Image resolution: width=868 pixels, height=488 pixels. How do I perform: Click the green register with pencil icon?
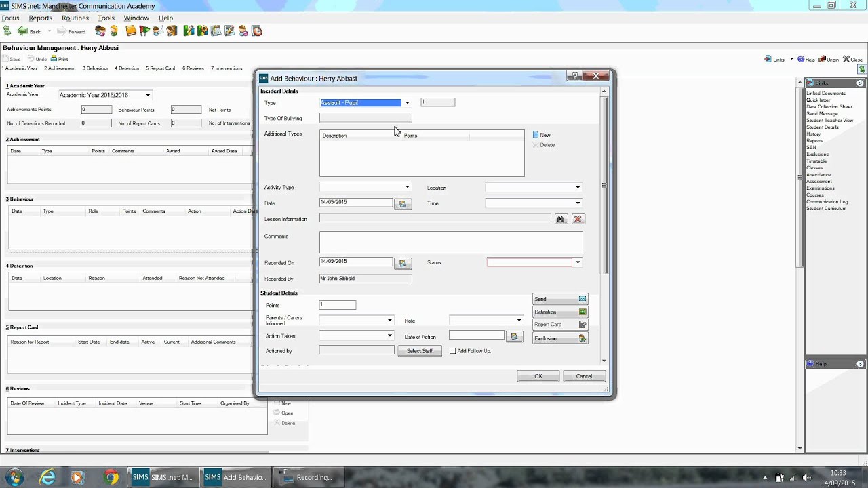189,31
